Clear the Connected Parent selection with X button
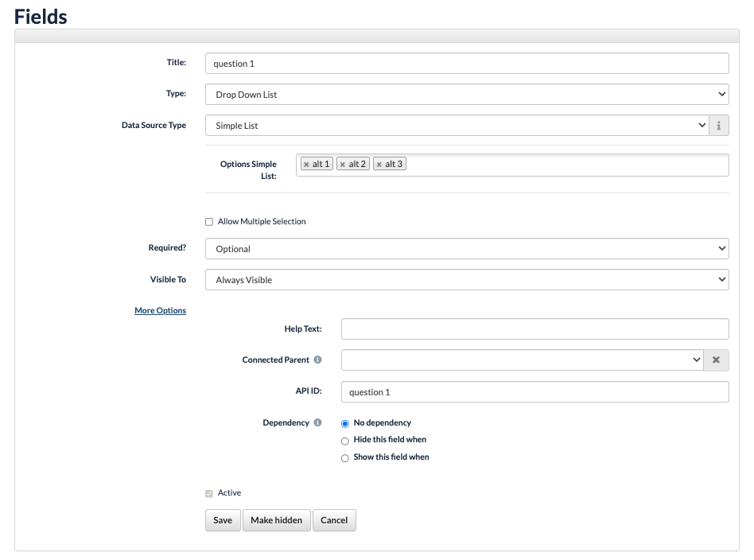754x560 pixels. pos(716,360)
